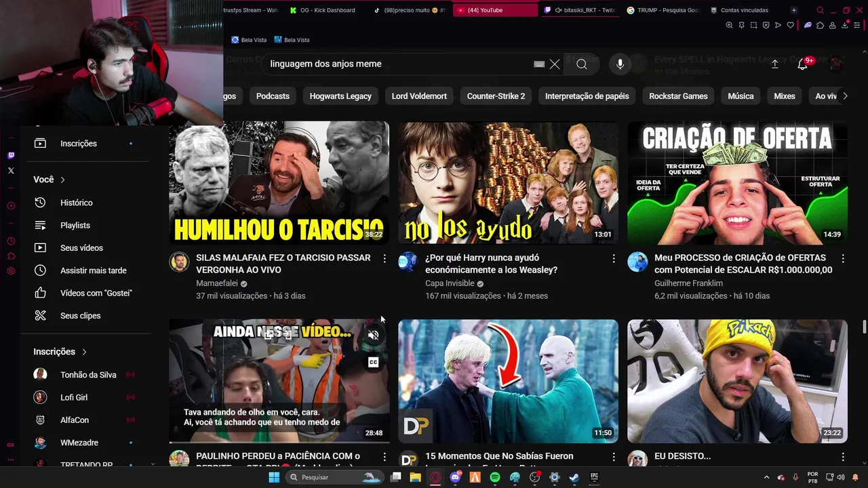868x488 pixels.
Task: Open File Explorer from the taskbar
Action: (416, 477)
